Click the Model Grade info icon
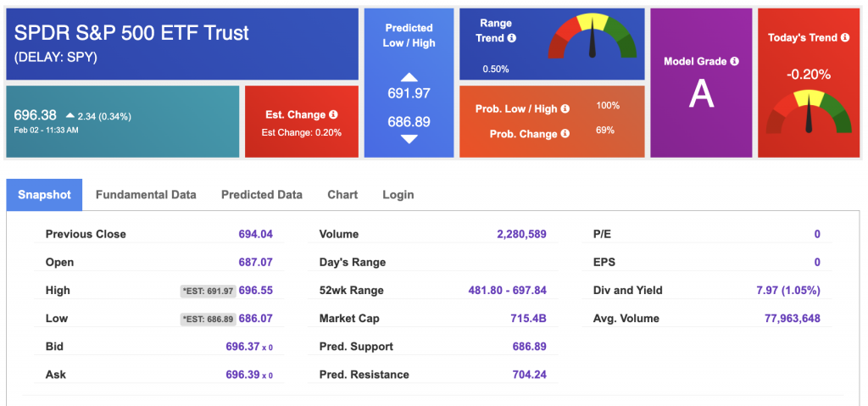 (734, 61)
